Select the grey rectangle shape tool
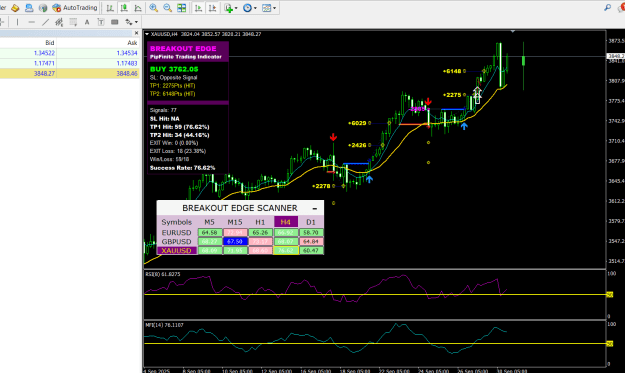The width and height of the screenshot is (625, 373). tap(115, 22)
